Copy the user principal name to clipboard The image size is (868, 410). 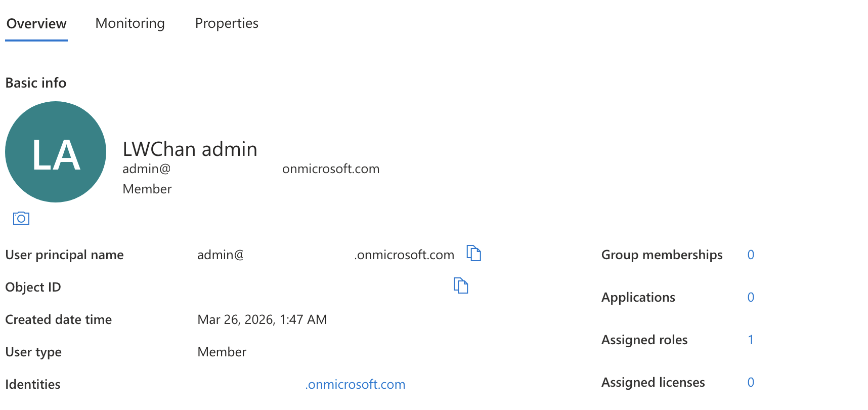pyautogui.click(x=474, y=253)
